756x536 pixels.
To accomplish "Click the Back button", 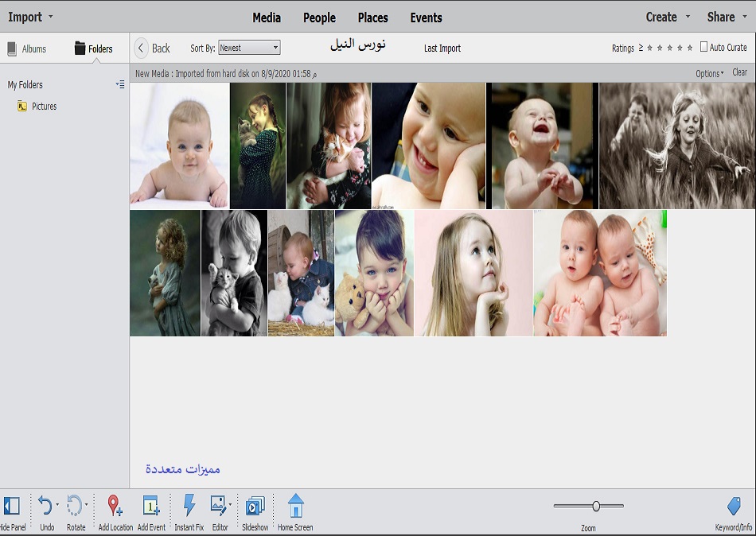I will pyautogui.click(x=153, y=48).
